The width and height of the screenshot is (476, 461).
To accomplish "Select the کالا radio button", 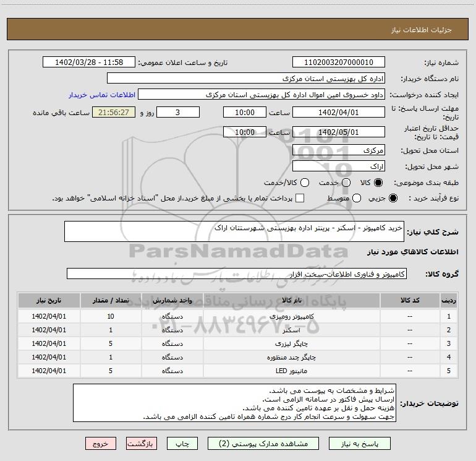I will coord(378,183).
